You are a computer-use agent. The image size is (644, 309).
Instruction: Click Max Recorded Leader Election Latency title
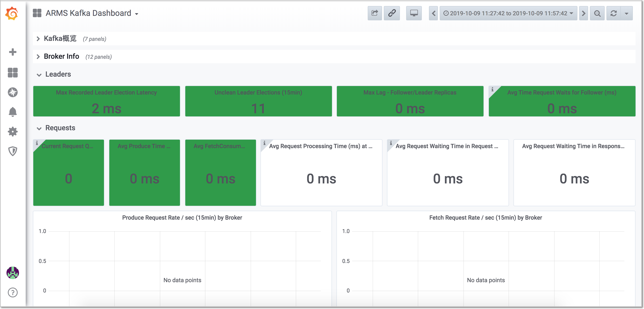[106, 92]
